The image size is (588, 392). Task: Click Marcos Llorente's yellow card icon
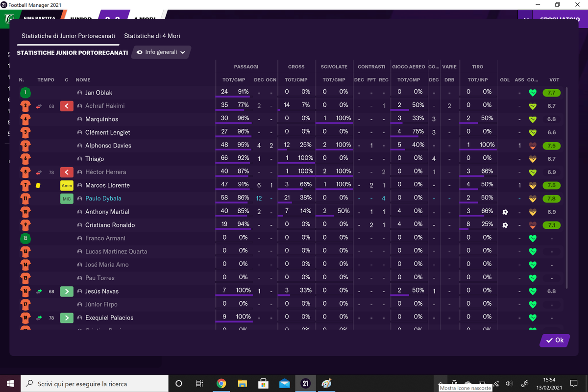pos(38,185)
